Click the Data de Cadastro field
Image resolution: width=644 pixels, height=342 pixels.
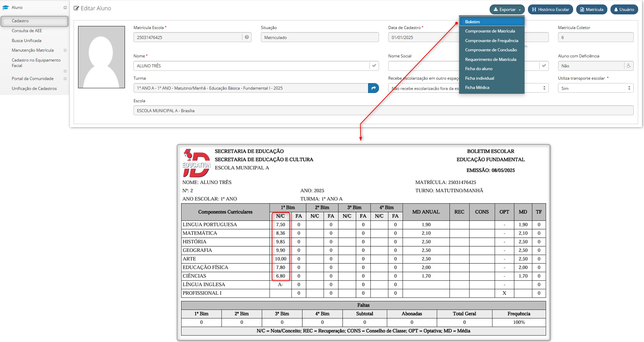coord(424,37)
